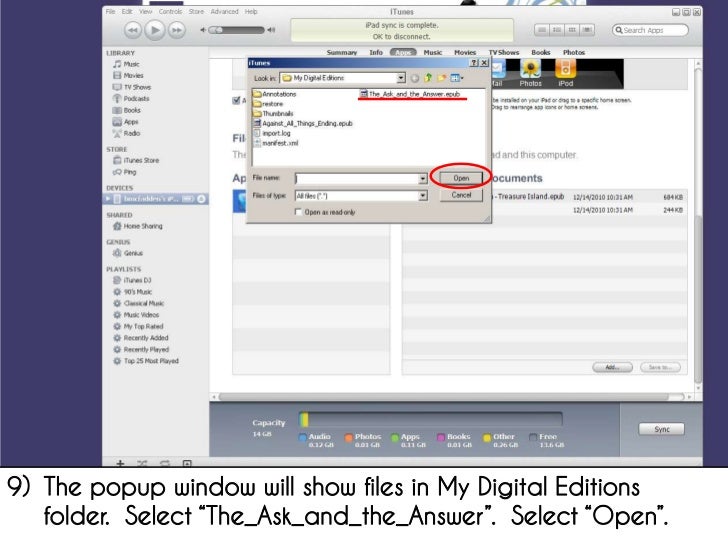Open the Controls menu
The height and width of the screenshot is (546, 728).
pyautogui.click(x=170, y=12)
